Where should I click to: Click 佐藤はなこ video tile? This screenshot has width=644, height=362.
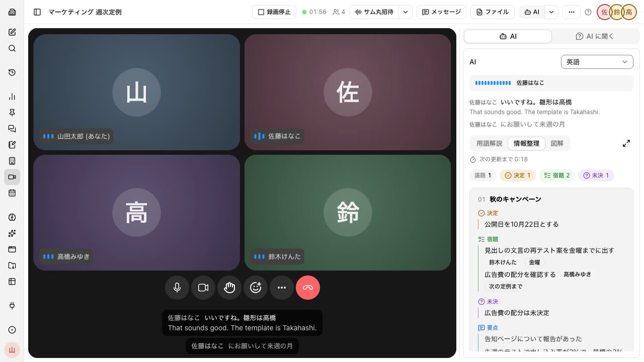[x=348, y=92]
